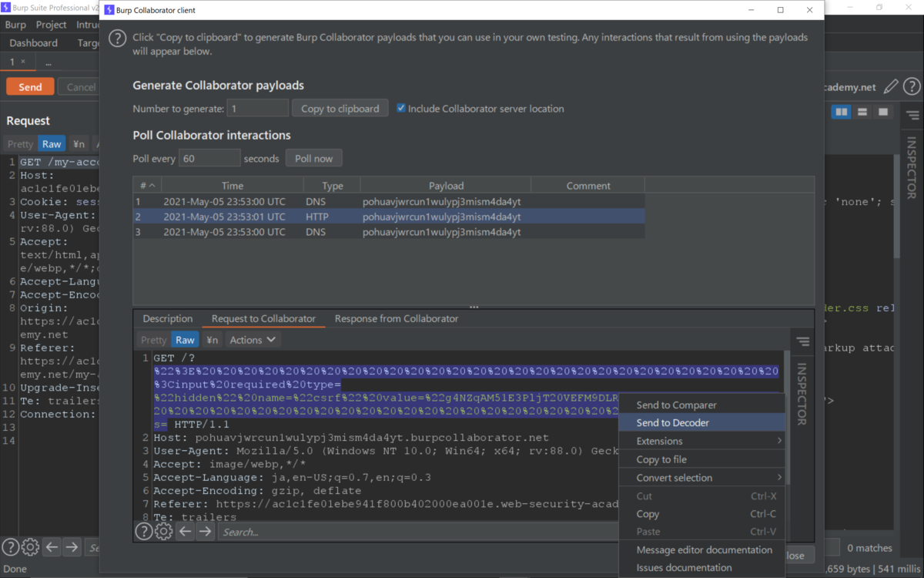Select interaction row 2 HTTP at 23:53:01

click(389, 217)
